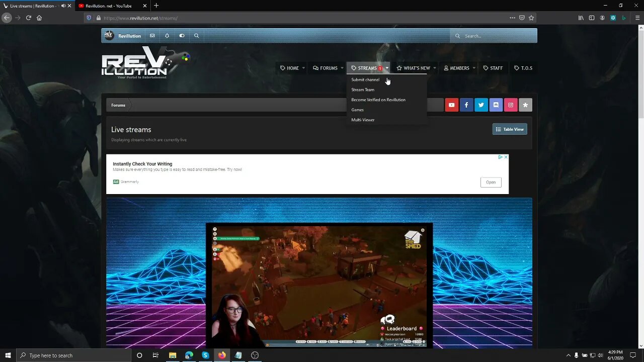Expand the MEMBERS menu arrow
The height and width of the screenshot is (362, 644).
pyautogui.click(x=474, y=68)
